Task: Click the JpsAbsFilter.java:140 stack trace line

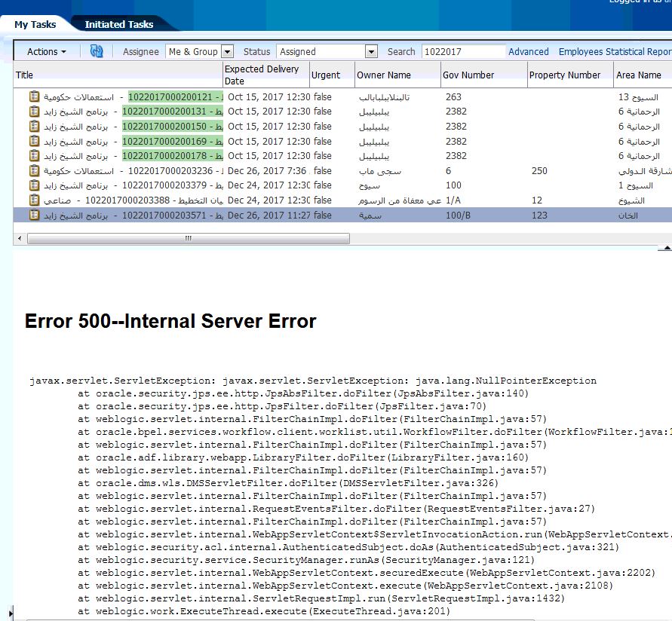Action: [303, 393]
